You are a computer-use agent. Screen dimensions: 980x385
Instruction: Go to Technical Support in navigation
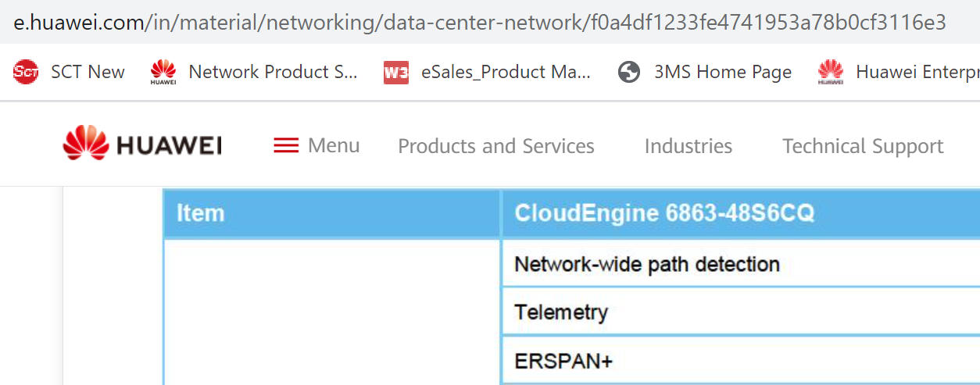coord(863,146)
